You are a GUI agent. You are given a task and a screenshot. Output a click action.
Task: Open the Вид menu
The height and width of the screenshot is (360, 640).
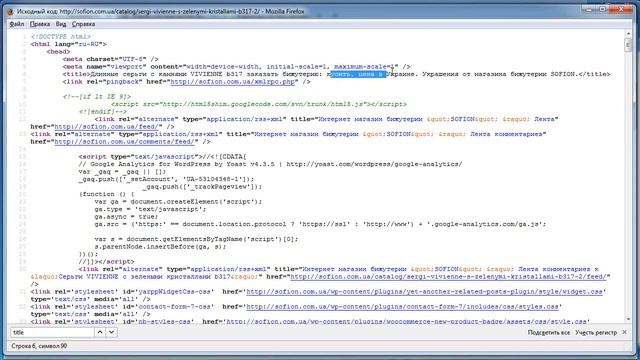point(61,24)
